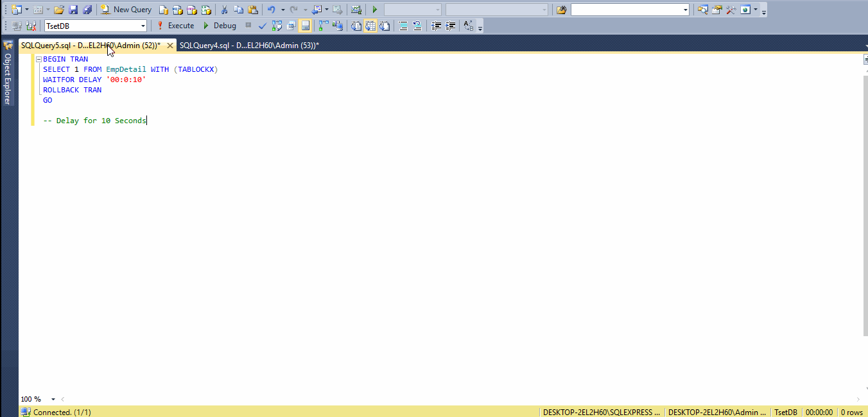The image size is (868, 417).
Task: Click the Results to Text icon
Action: 356,26
